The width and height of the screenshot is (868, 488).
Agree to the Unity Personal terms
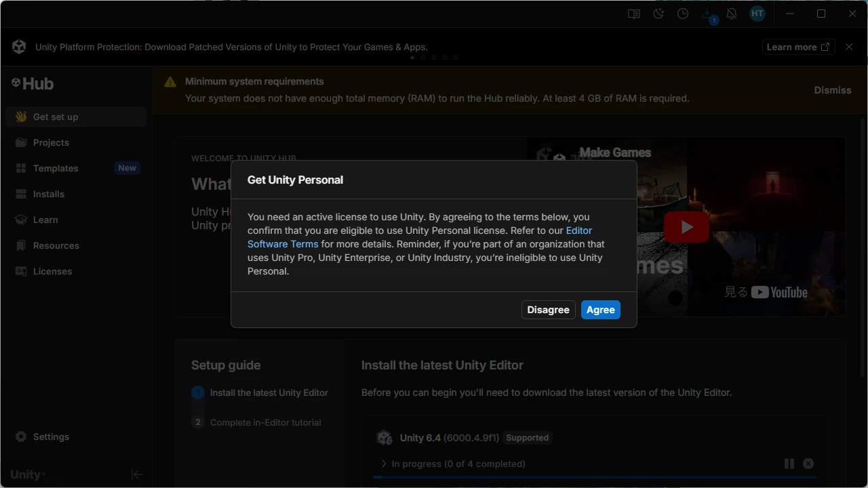[x=600, y=310]
